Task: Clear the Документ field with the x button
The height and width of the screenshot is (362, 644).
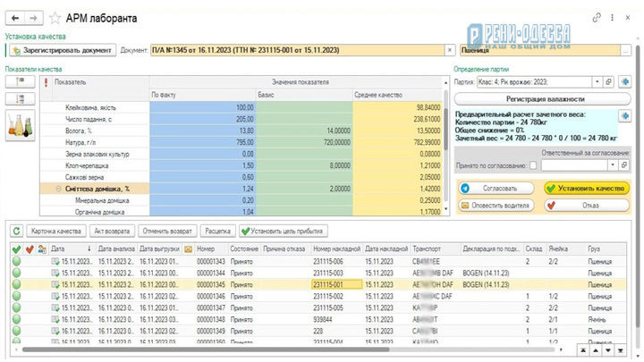Action: coord(450,50)
